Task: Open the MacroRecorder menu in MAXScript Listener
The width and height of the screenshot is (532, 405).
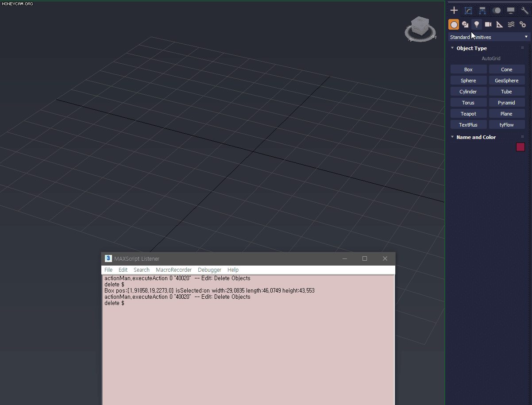Action: tap(173, 270)
